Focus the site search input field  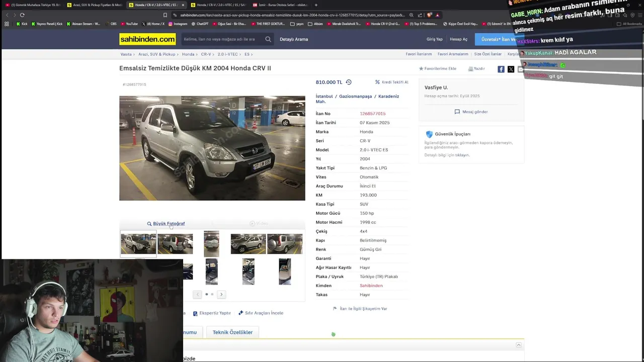pos(221,39)
